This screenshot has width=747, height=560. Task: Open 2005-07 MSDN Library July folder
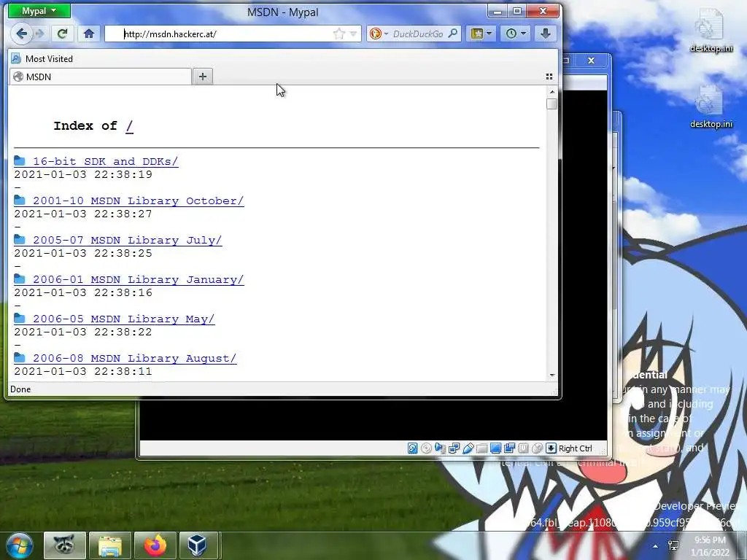117,241
